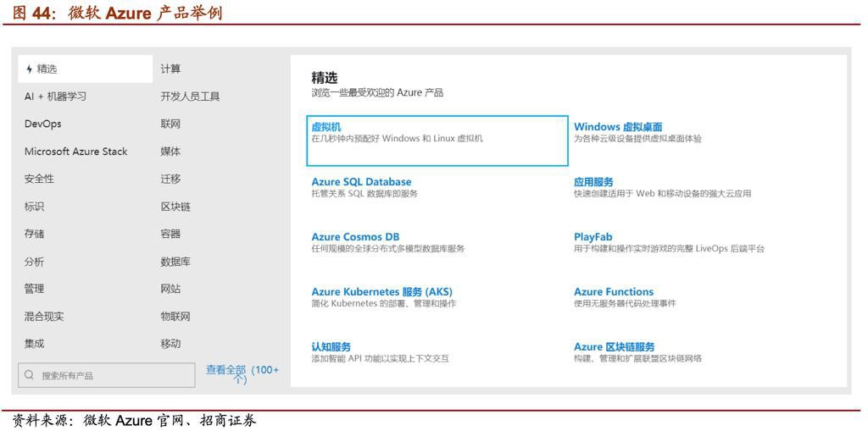This screenshot has width=868, height=431.
Task: Open the DevOps category
Action: click(42, 124)
